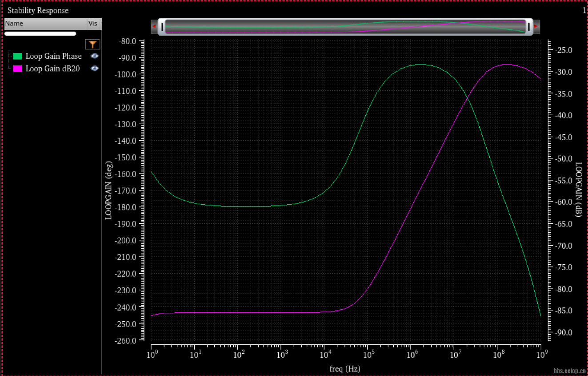
Task: Click the 10^0 frequency axis tick label
Action: [152, 355]
